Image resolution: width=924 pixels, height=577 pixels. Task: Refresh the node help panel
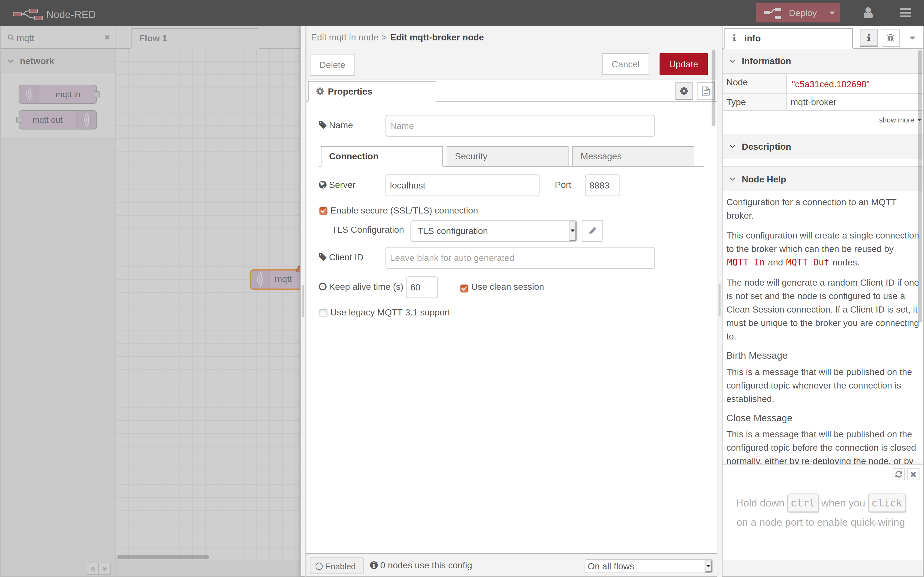tap(898, 474)
